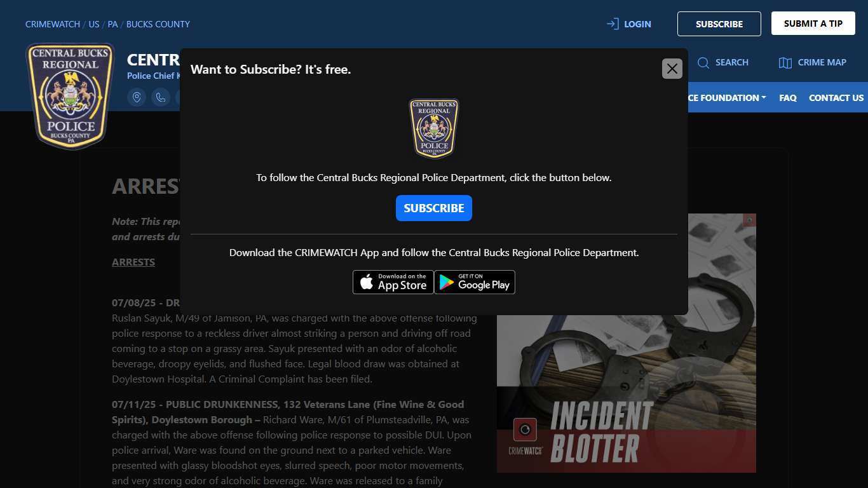Image resolution: width=868 pixels, height=488 pixels.
Task: Open the underlined ARRESTS link
Action: (x=133, y=262)
